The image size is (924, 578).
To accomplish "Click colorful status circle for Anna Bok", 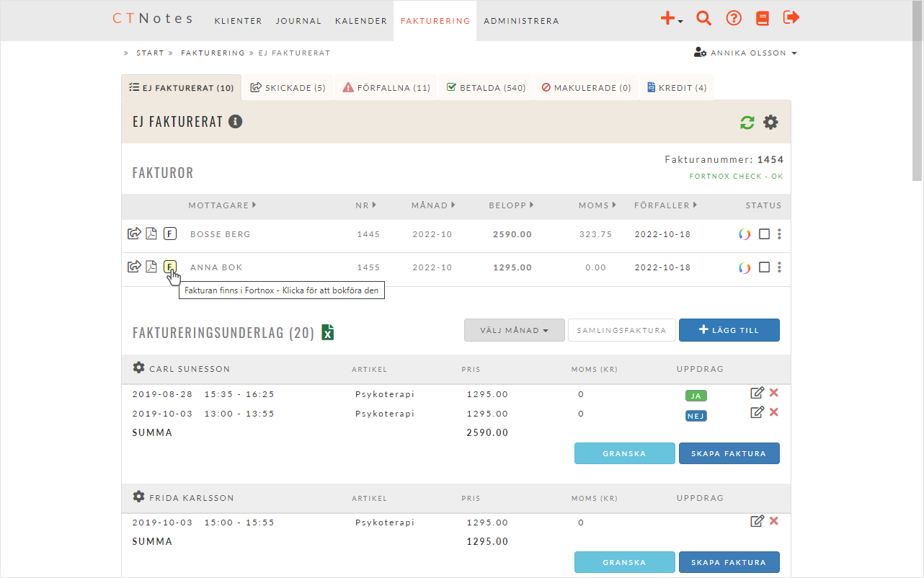I will tap(745, 267).
